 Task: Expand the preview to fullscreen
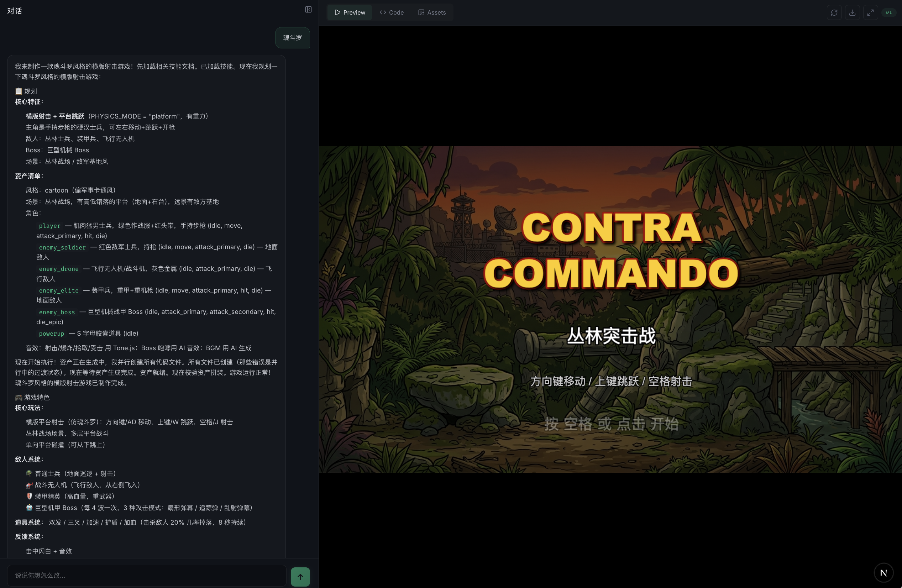pos(871,12)
